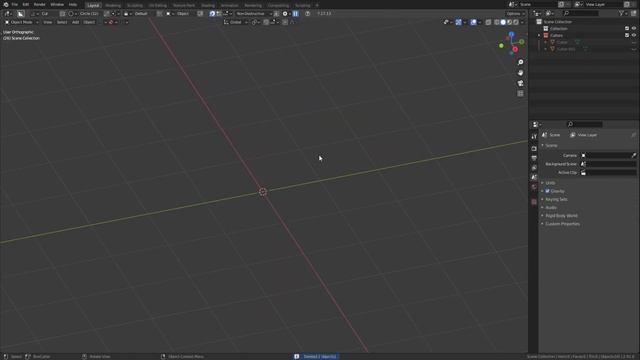Viewport: 640px width, 360px height.
Task: Toggle X-ray display in viewport header
Action: coord(488,22)
